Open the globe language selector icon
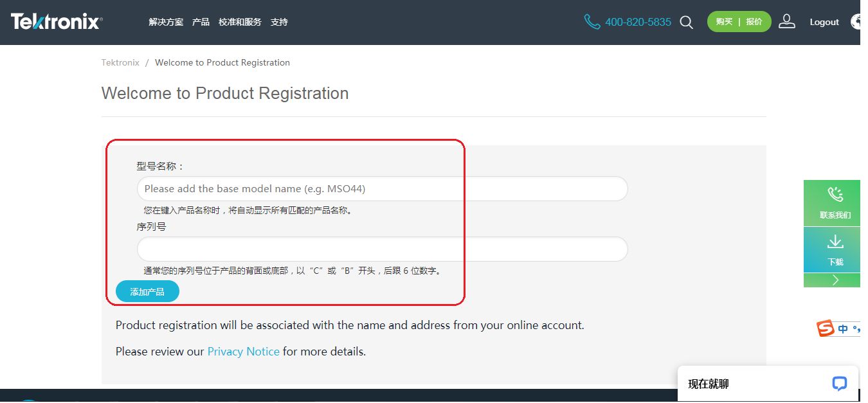This screenshot has width=868, height=403. point(856,22)
